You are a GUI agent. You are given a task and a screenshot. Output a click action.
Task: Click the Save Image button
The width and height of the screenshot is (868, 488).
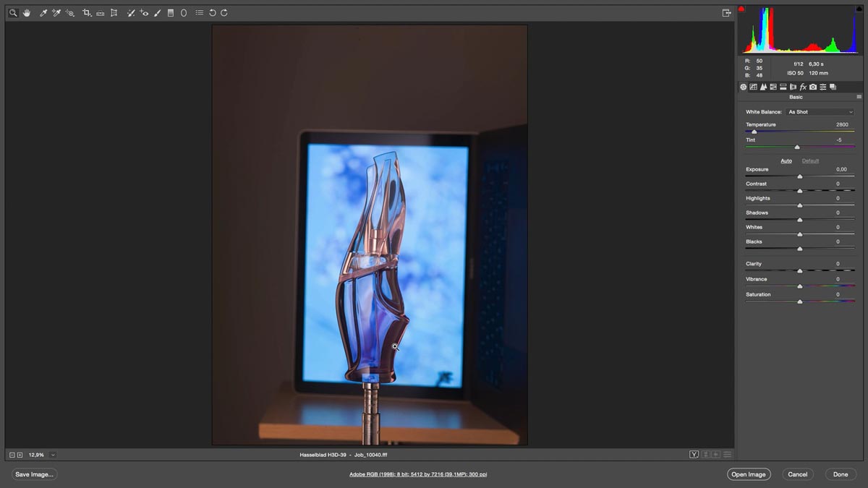coord(34,474)
